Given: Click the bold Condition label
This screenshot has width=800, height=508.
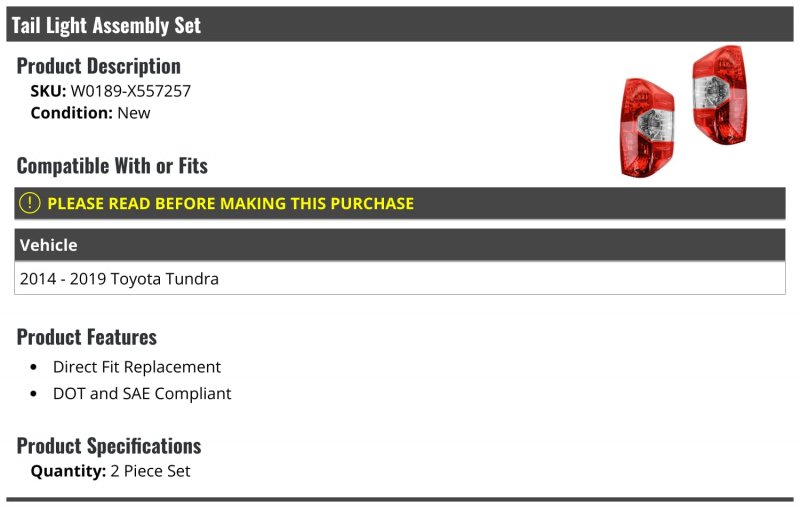Looking at the screenshot, I should coord(71,113).
